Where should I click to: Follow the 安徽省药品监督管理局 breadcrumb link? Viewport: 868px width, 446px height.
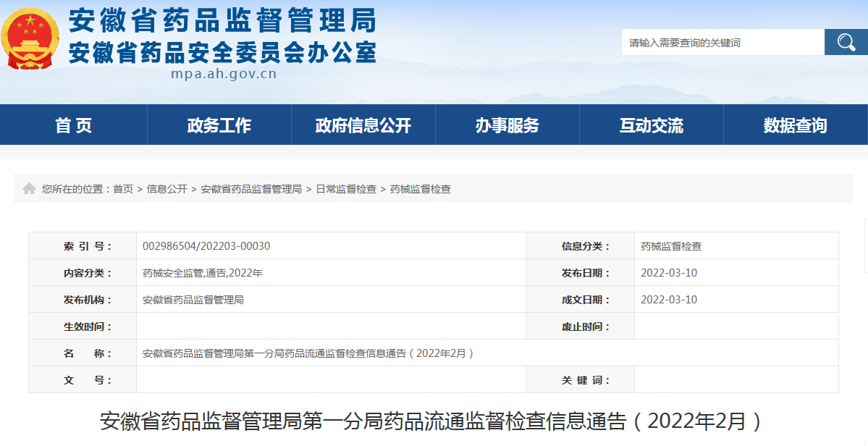(x=250, y=189)
